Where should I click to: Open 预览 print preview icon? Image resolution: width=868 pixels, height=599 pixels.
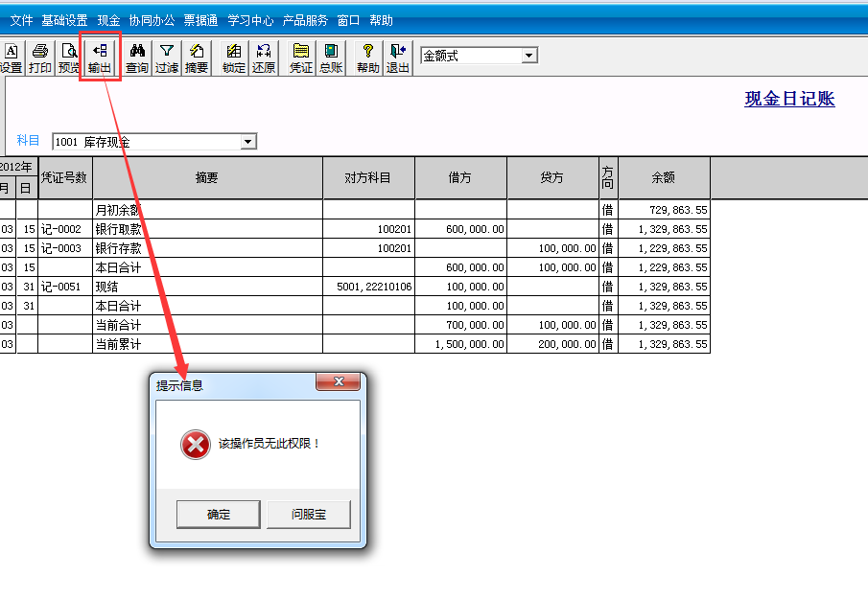pos(69,58)
